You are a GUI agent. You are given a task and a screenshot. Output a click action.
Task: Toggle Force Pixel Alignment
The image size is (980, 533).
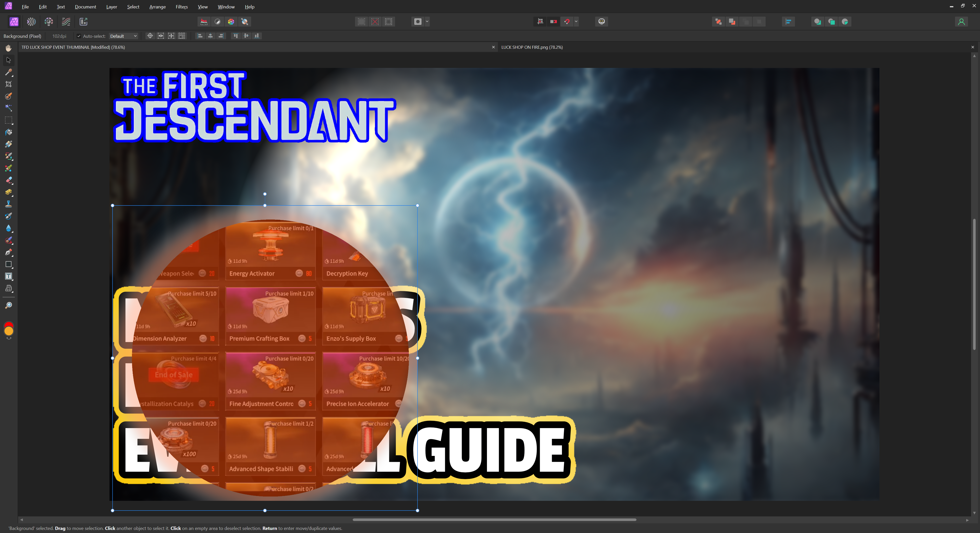tap(540, 22)
